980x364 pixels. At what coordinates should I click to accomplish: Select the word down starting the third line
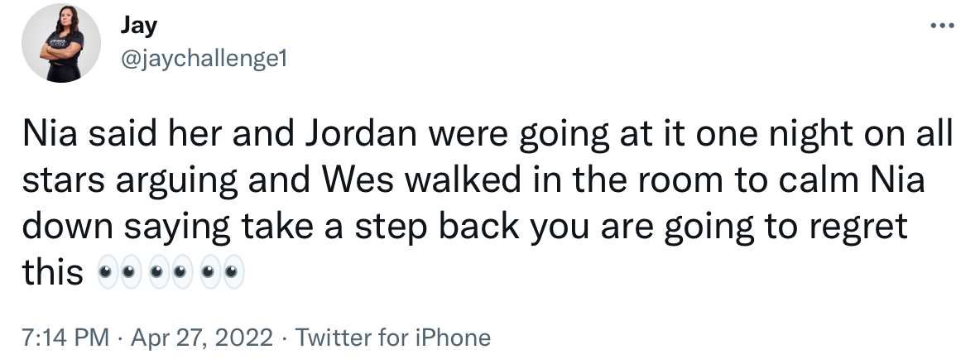[68, 226]
